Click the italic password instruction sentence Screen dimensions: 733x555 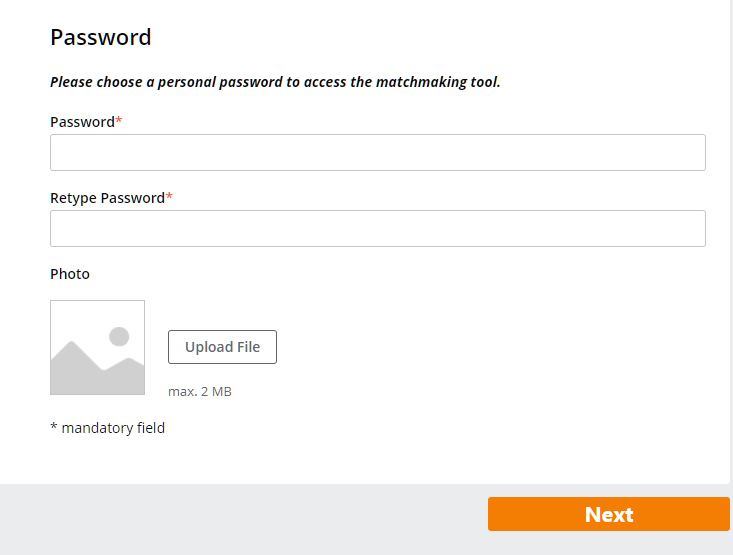tap(275, 82)
